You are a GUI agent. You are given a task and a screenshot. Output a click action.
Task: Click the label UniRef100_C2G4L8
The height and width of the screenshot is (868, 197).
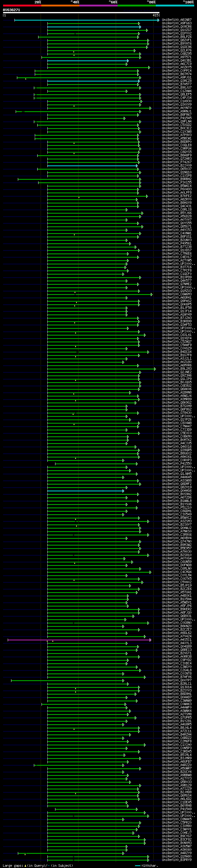click(x=176, y=670)
